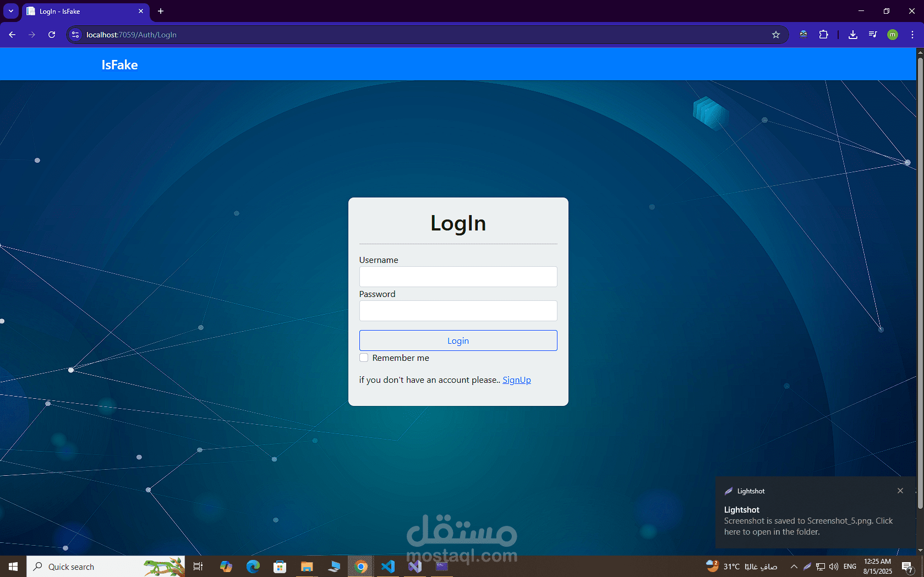Focus the Password field
924x577 pixels.
pyautogui.click(x=458, y=311)
